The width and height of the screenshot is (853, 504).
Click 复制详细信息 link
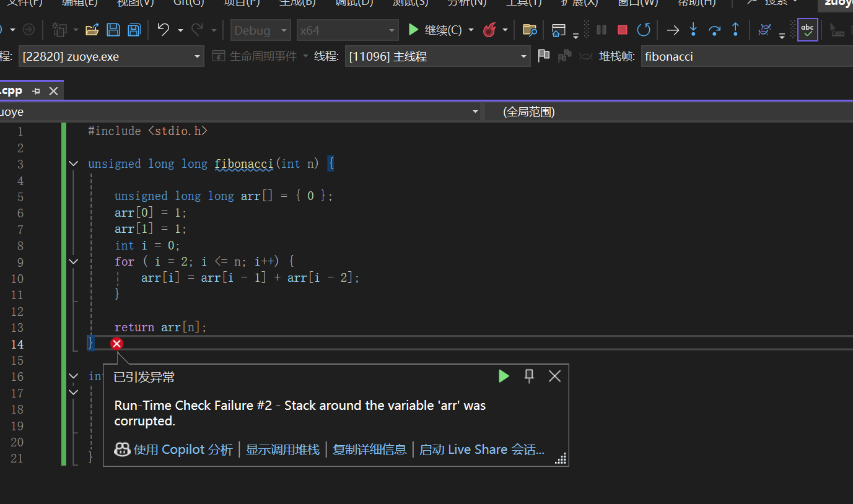370,450
